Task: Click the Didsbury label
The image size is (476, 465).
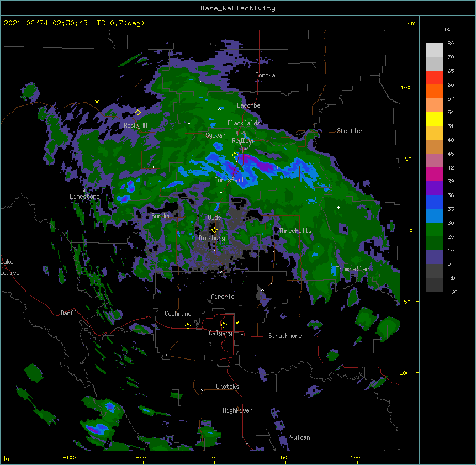Action: point(212,238)
